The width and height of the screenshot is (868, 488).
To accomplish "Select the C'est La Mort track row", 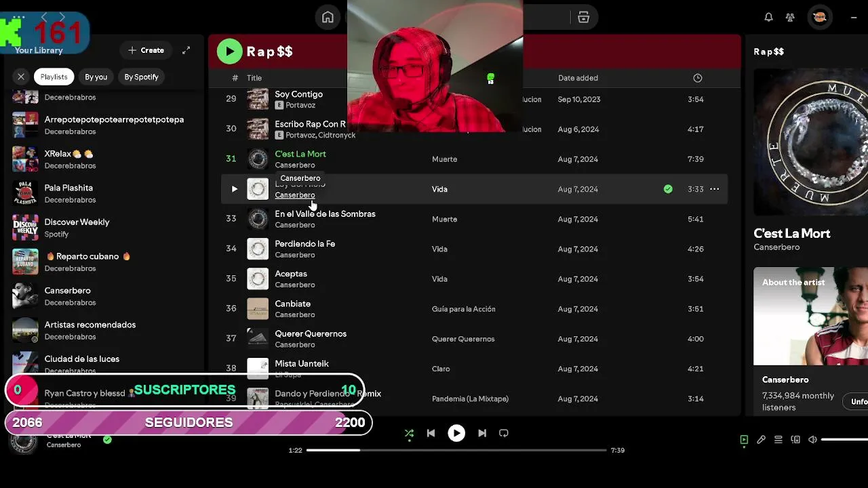I will click(474, 159).
